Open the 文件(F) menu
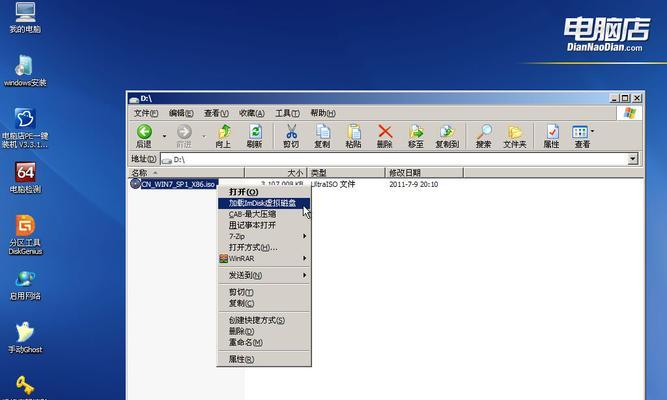 (146, 113)
